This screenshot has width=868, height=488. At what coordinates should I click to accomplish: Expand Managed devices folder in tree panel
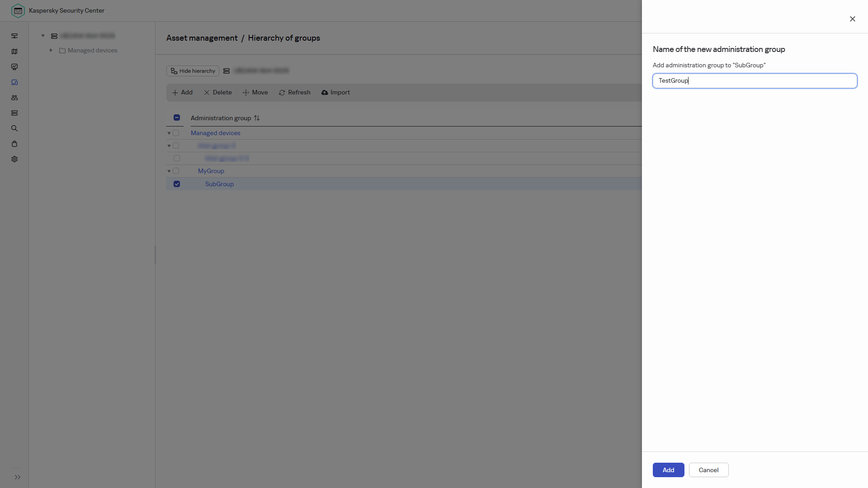click(x=51, y=50)
